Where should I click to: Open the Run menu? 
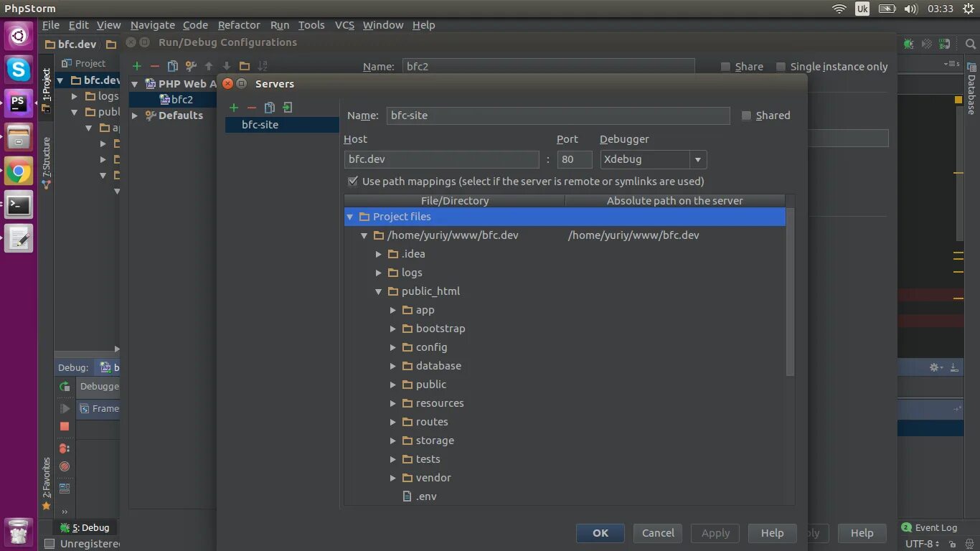(x=280, y=25)
